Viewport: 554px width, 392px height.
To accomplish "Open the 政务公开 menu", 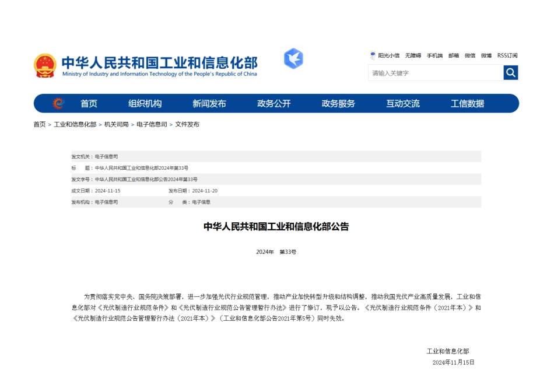I will (x=274, y=103).
